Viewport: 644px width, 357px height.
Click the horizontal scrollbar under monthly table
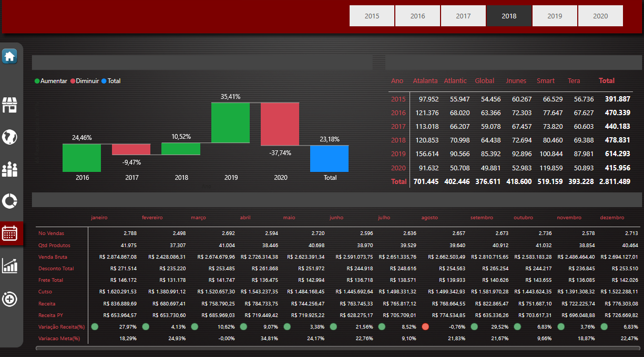tap(336, 348)
